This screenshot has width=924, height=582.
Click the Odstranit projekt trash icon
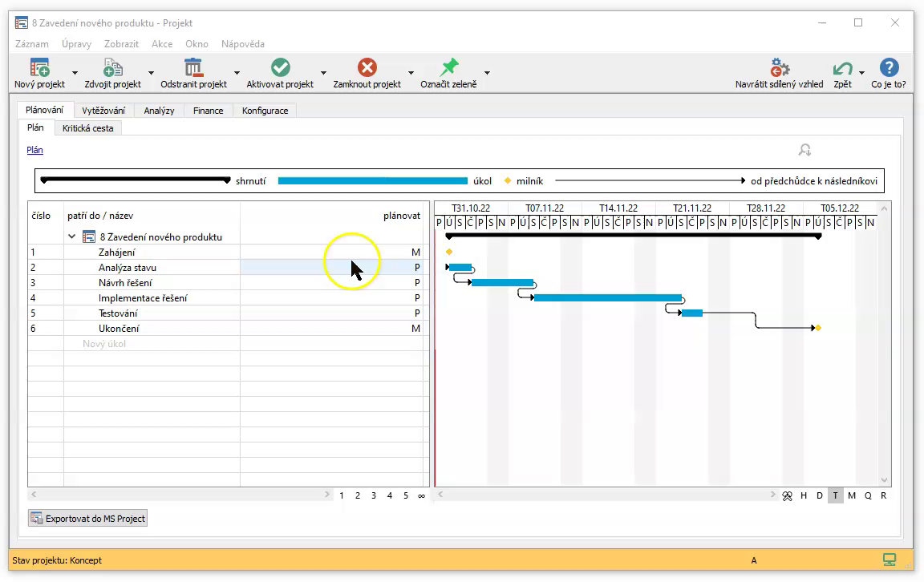coord(193,68)
